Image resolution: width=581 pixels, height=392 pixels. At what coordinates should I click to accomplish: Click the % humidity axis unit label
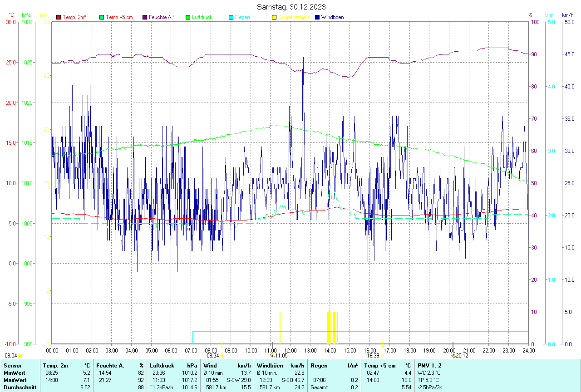pyautogui.click(x=530, y=15)
